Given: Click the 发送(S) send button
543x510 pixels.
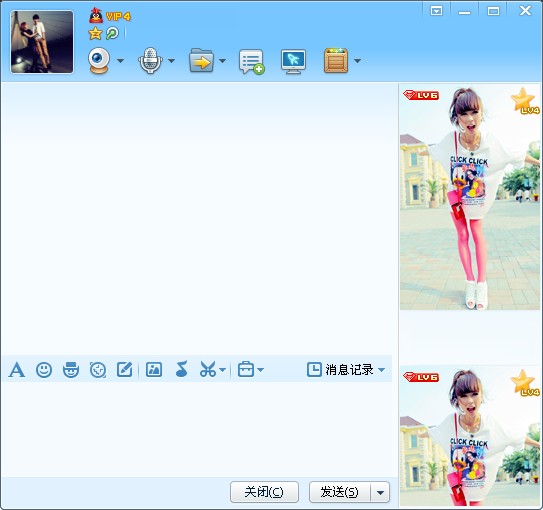Looking at the screenshot, I should pos(340,492).
